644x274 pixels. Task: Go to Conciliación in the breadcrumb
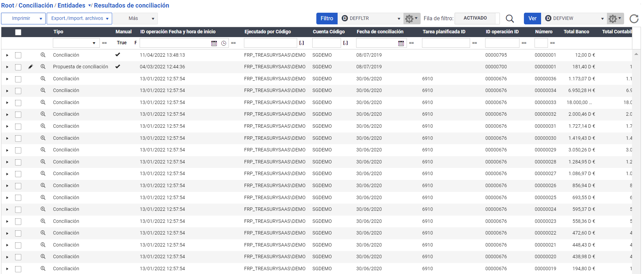pos(36,5)
